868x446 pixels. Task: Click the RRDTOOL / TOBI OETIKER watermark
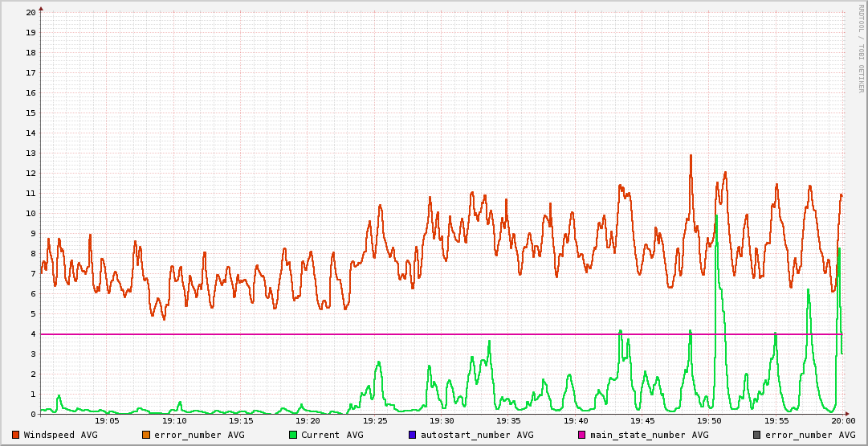(860, 48)
